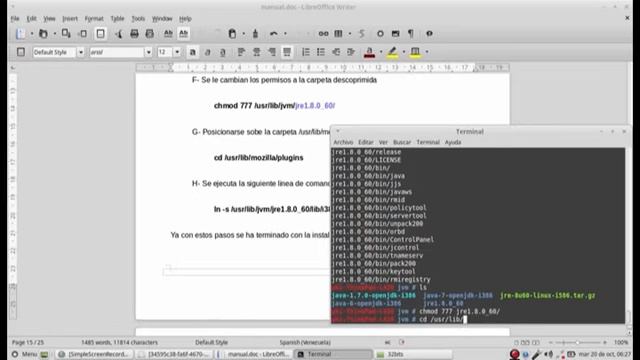Open the Print Preview icon
640x360 pixels.
coord(149,33)
